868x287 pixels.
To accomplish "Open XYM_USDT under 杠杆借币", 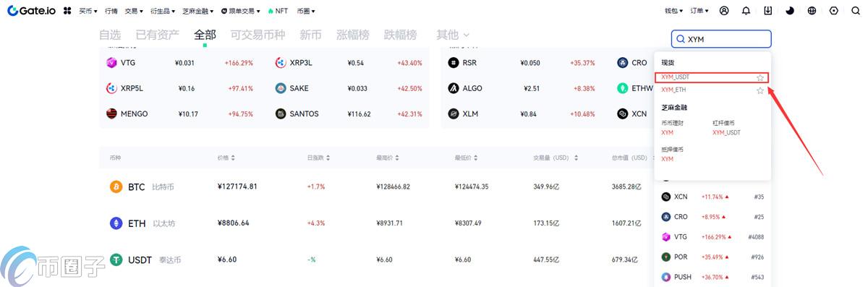I will 726,132.
